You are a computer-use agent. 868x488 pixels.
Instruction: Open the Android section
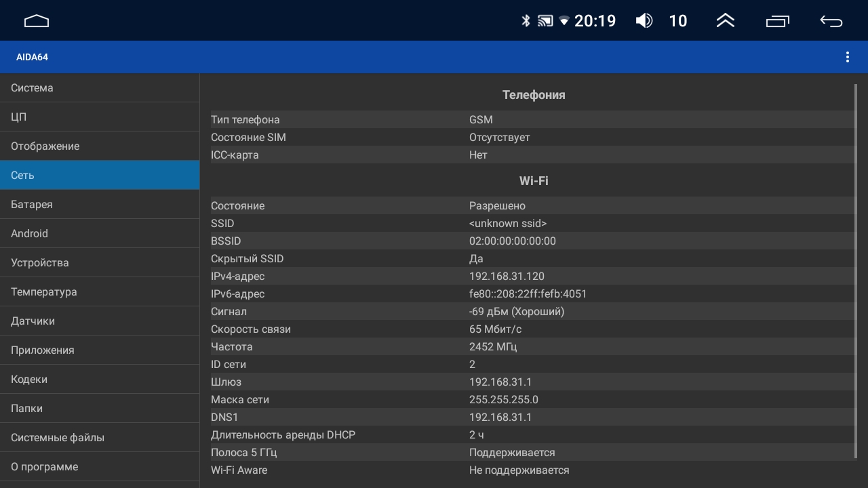[x=100, y=234]
